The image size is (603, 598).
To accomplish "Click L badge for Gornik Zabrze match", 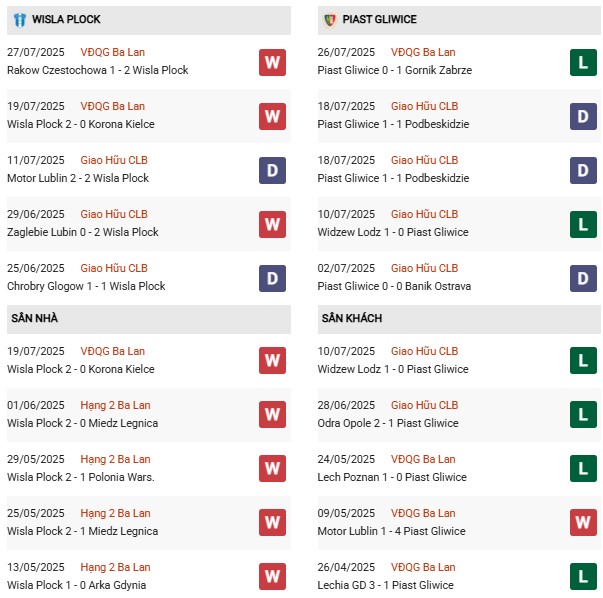I will coord(583,62).
